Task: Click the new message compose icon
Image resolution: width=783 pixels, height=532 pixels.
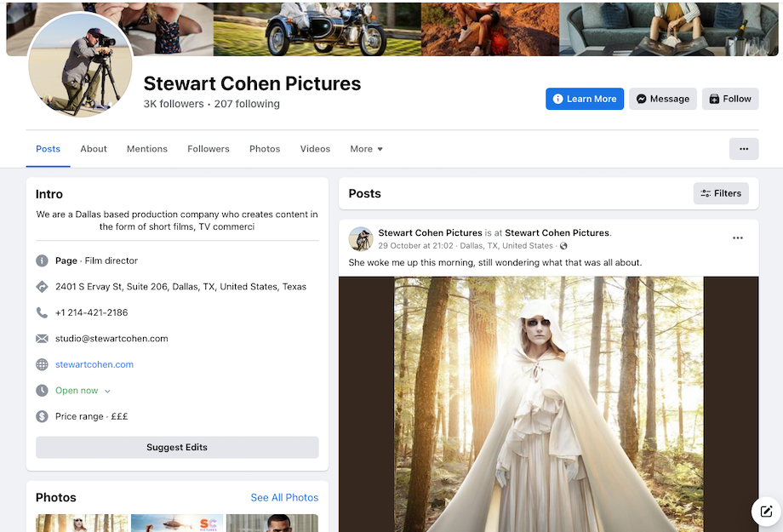Action: point(766,512)
